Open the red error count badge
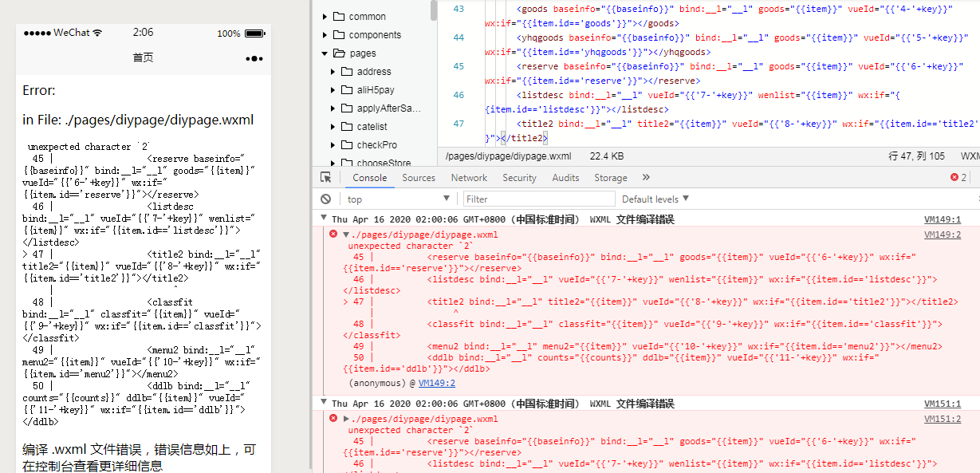The height and width of the screenshot is (473, 980). click(958, 177)
